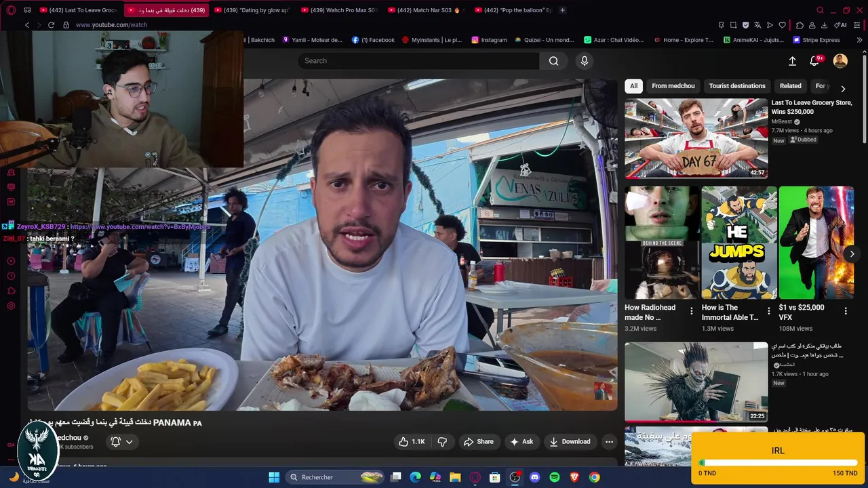Image resolution: width=868 pixels, height=488 pixels.
Task: Open the translate page icon
Action: point(757,25)
